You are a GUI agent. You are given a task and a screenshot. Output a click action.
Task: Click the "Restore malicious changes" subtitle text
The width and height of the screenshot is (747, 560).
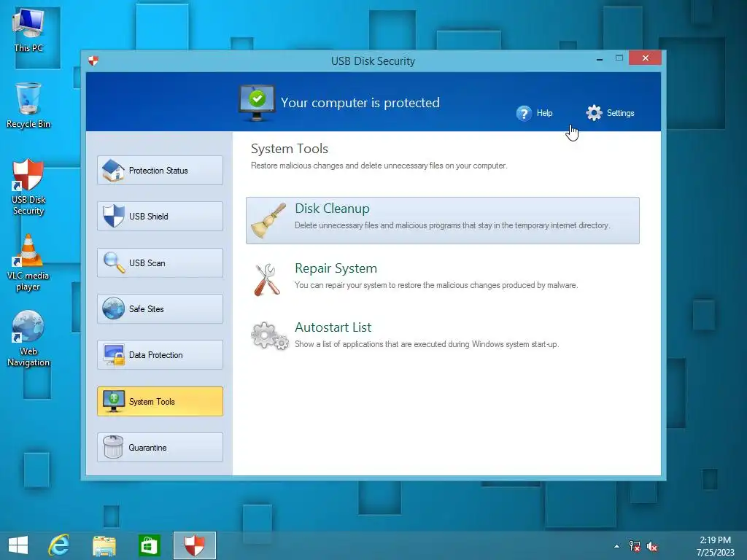(x=379, y=166)
